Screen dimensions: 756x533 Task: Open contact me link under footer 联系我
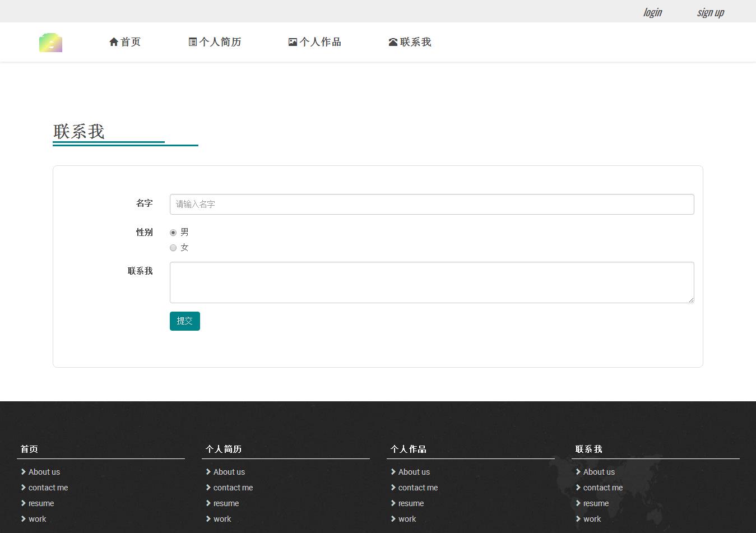coord(603,488)
